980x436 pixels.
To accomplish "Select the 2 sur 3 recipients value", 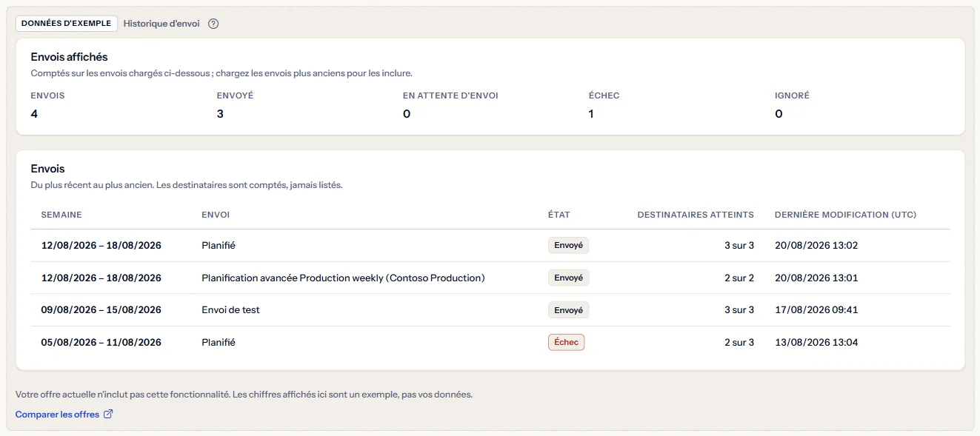I will [739, 343].
